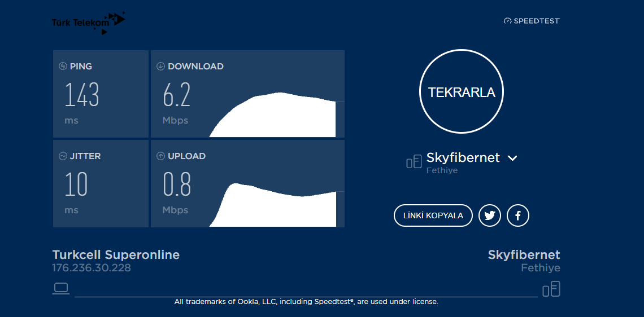The width and height of the screenshot is (644, 317).
Task: Click the Skyfibernet server selector name
Action: point(463,157)
